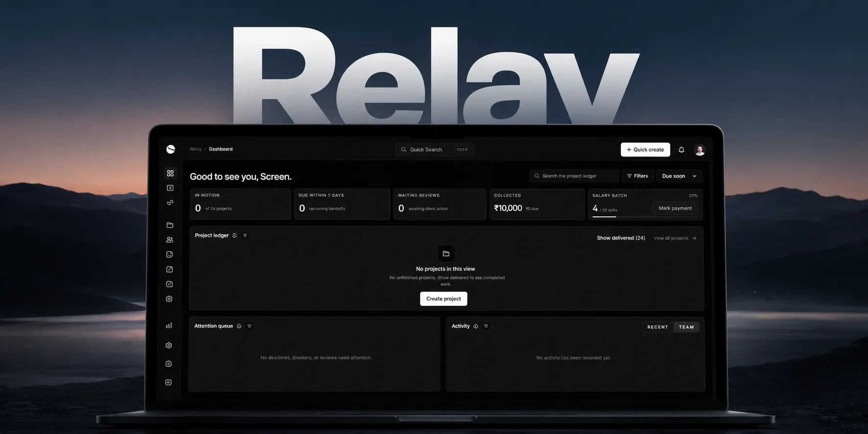Click the ₹10,000 collected amount
The image size is (868, 434).
click(x=508, y=208)
